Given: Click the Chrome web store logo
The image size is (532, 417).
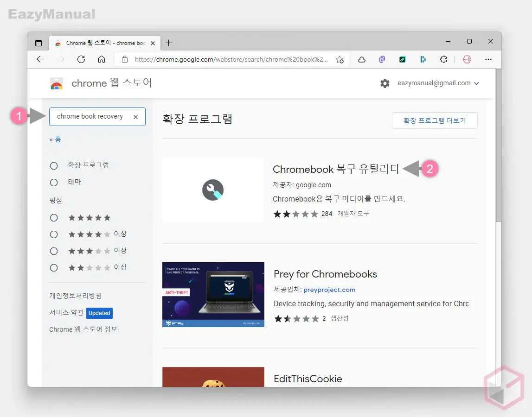Looking at the screenshot, I should click(56, 83).
